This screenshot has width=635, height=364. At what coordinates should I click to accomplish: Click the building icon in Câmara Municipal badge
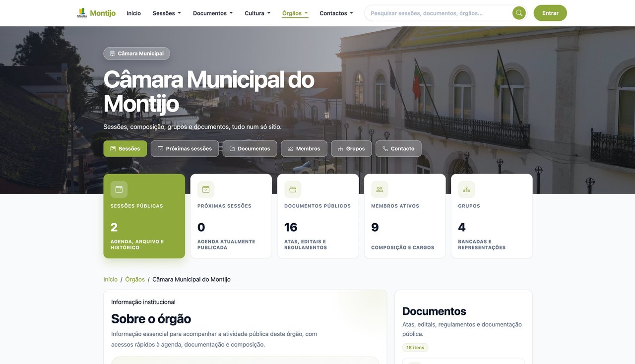[x=112, y=54]
